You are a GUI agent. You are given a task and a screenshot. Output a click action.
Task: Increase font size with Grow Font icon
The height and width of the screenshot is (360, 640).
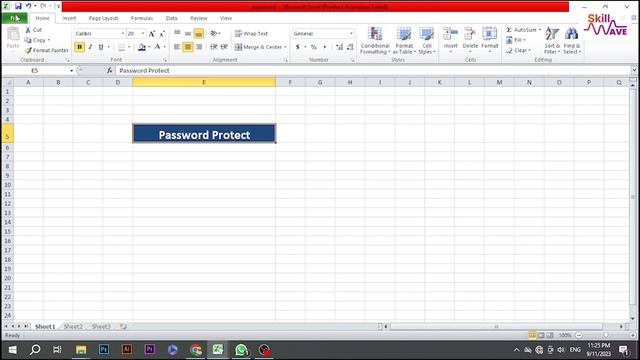pyautogui.click(x=152, y=34)
